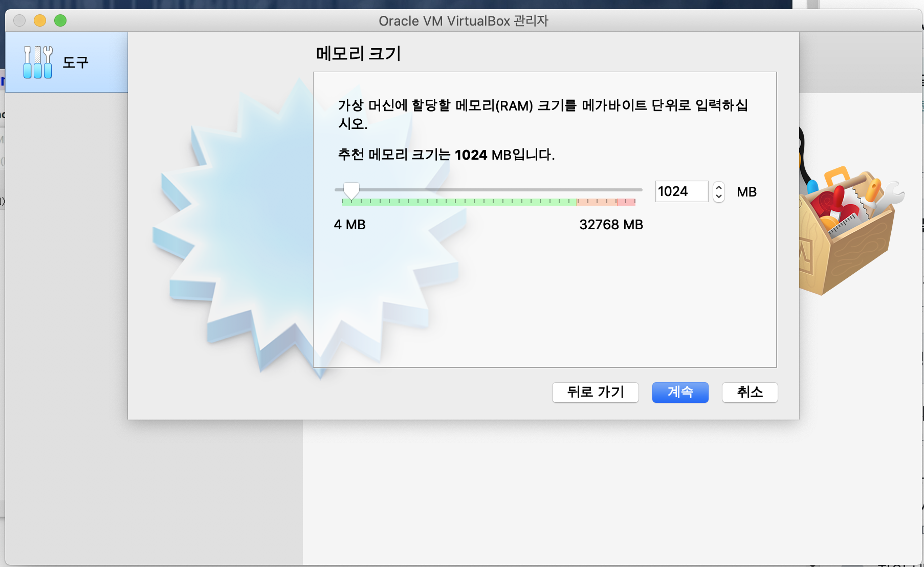Click the red zone of the memory scale

626,202
